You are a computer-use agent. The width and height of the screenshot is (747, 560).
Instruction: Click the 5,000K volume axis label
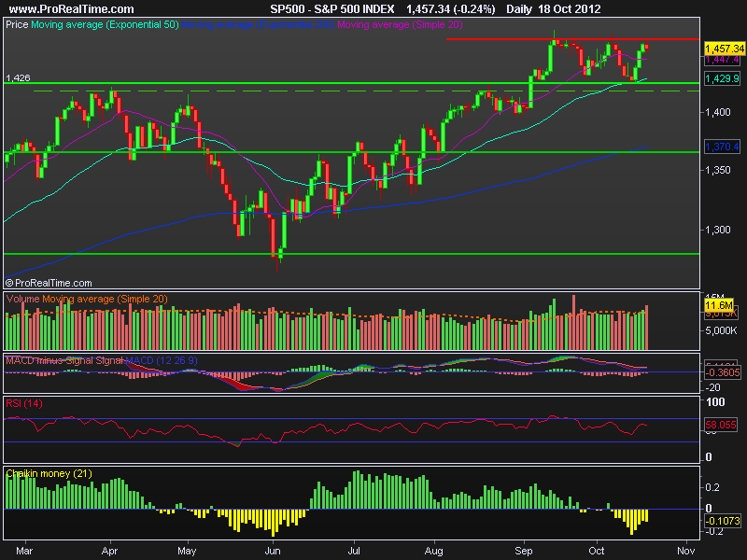coord(721,330)
